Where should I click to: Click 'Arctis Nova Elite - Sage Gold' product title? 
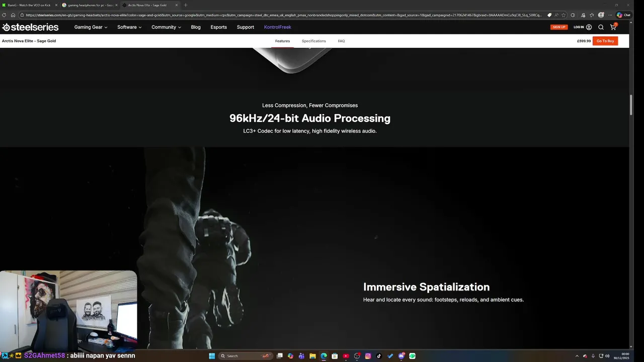[29, 41]
